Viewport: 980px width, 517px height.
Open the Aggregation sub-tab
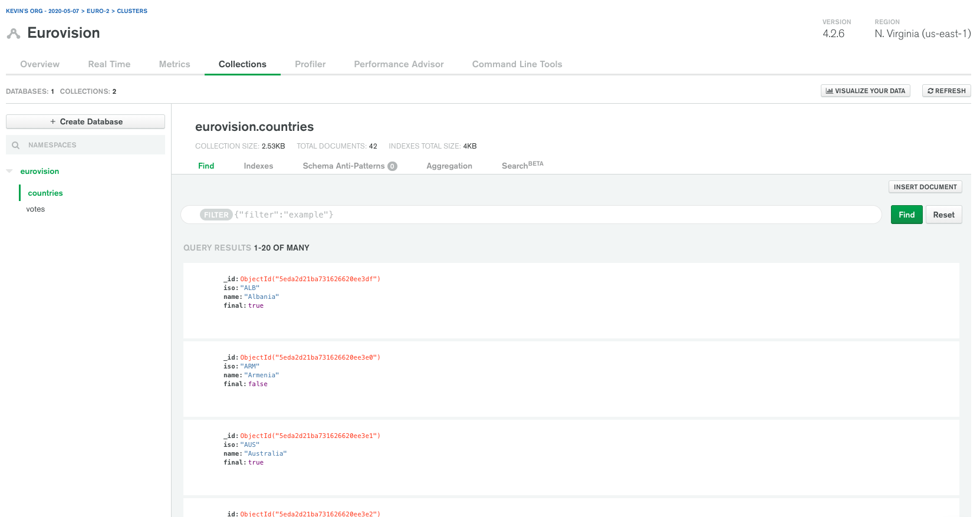pos(449,166)
